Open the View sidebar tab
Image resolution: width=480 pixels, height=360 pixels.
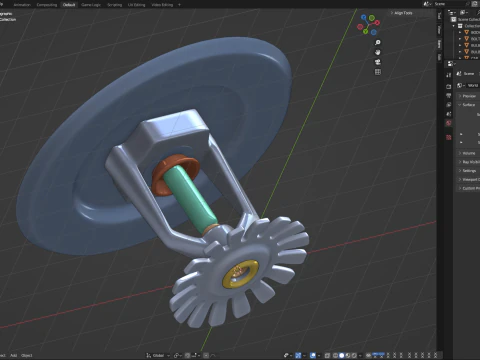click(439, 30)
